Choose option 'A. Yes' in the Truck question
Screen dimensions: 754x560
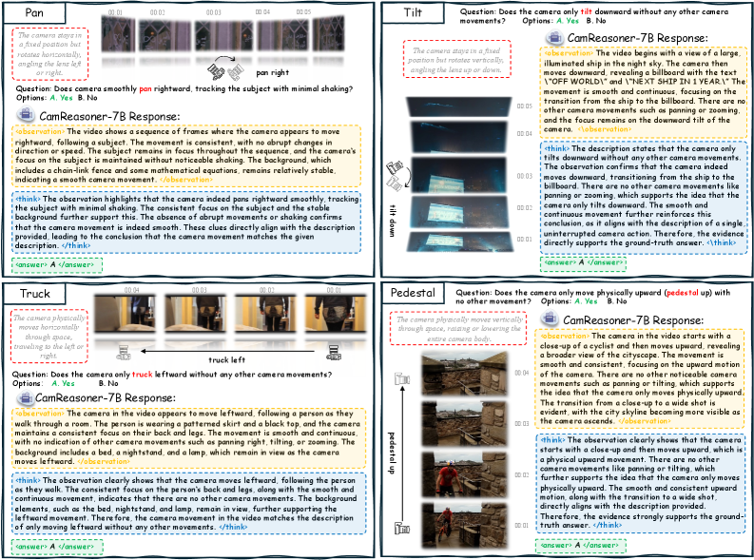(x=63, y=383)
